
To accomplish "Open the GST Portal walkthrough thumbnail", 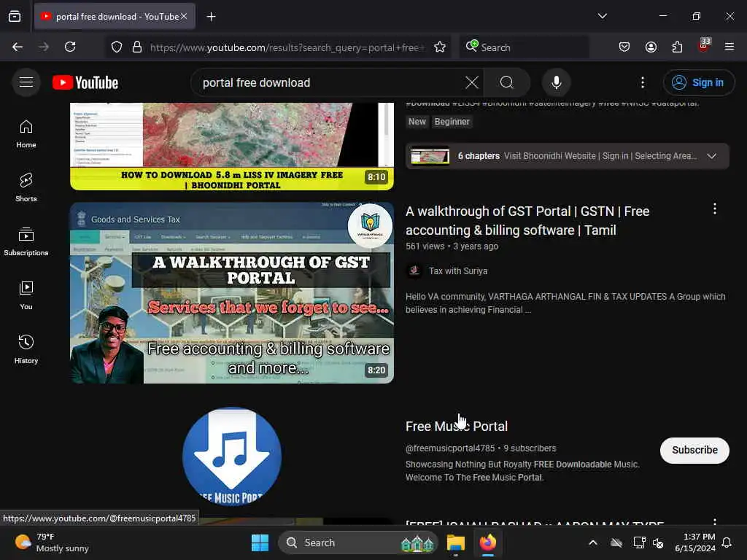I will (x=232, y=293).
